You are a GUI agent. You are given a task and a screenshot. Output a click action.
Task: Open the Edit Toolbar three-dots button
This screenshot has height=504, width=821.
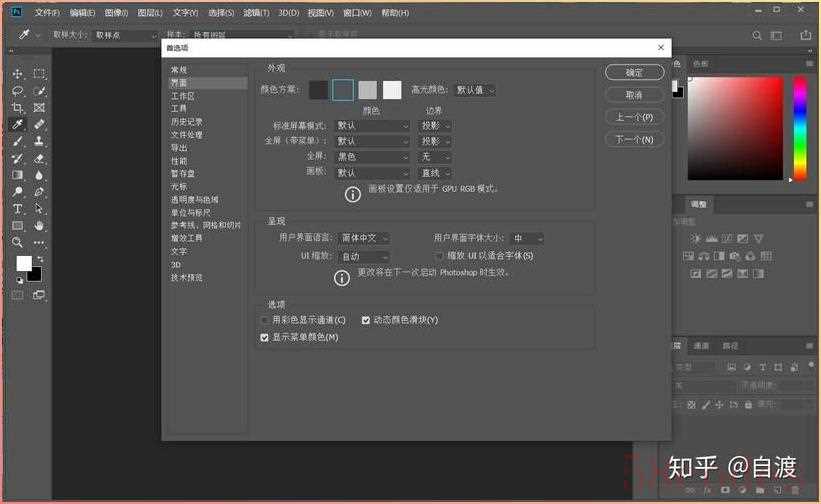39,242
